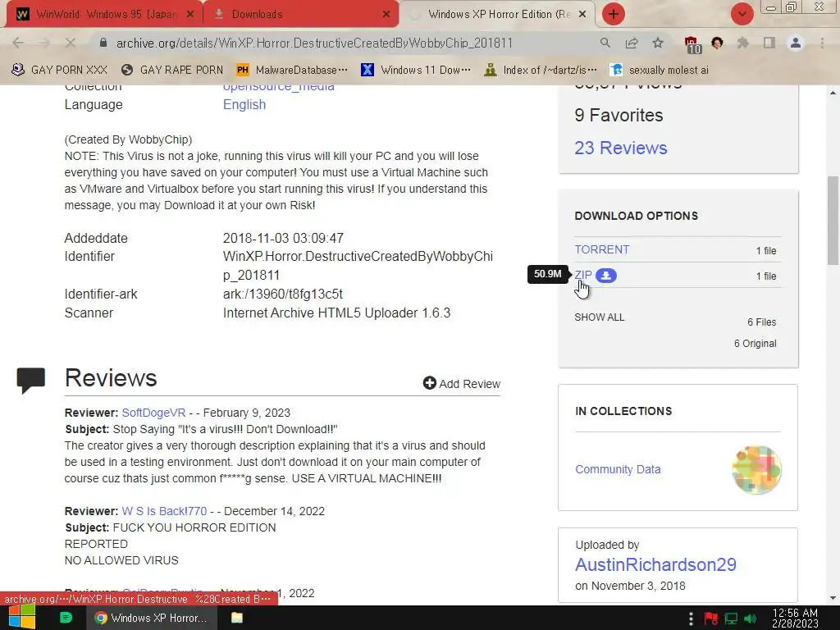Viewport: 840px width, 630px height.
Task: Click the ZIP download link
Action: [x=583, y=276]
